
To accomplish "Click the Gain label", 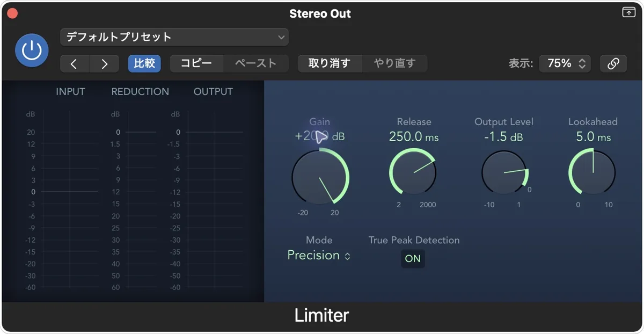I will tap(320, 122).
